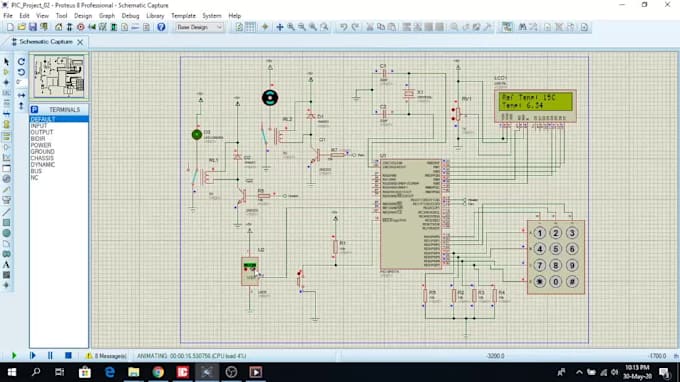
Task: Zoom out with the magnifier minus icon
Action: [302, 27]
